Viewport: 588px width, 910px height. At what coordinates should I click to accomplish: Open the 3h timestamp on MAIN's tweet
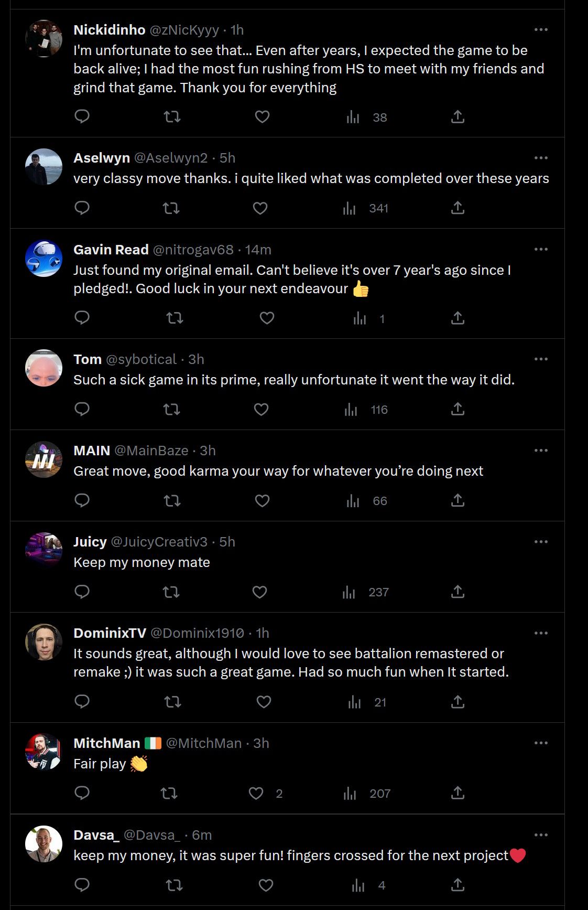(208, 451)
